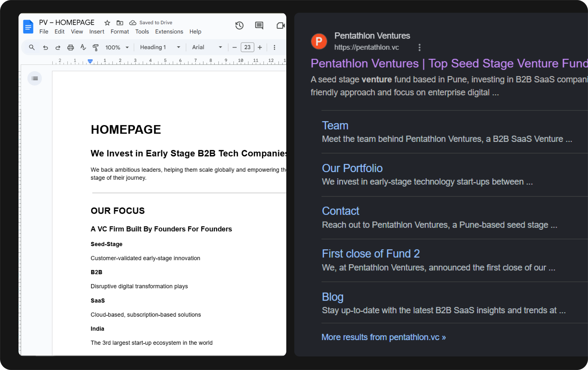Increase font size with plus

[x=260, y=47]
